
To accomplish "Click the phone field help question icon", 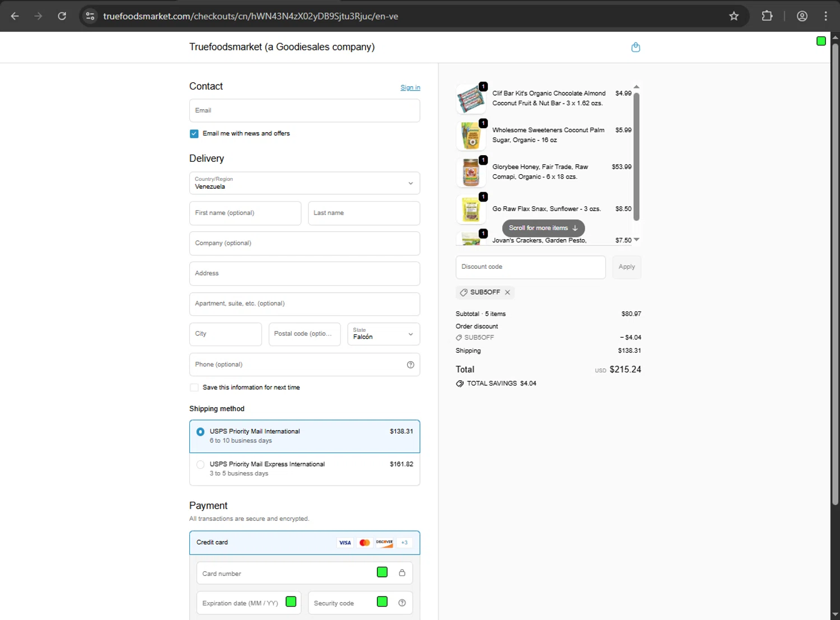I will [410, 365].
